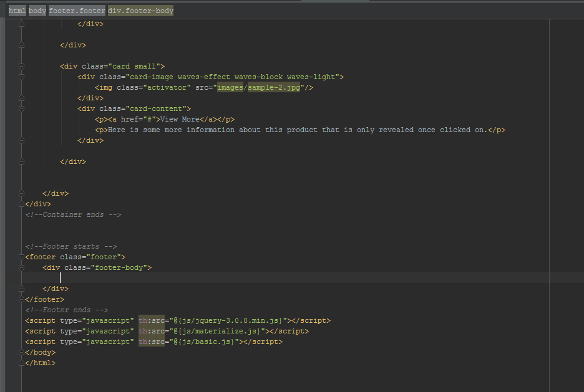Click fold marker beside closing footer tag

click(x=22, y=299)
